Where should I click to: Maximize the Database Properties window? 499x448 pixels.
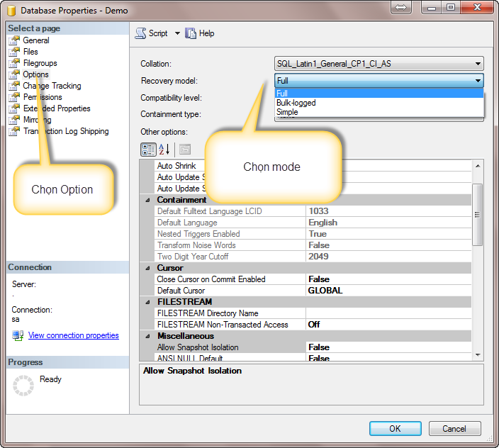pos(451,7)
